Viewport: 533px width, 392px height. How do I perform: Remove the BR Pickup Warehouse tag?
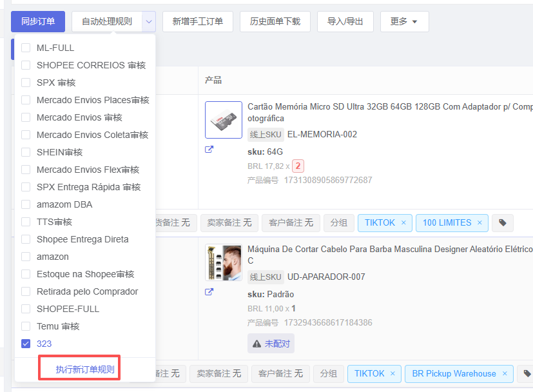pos(505,374)
